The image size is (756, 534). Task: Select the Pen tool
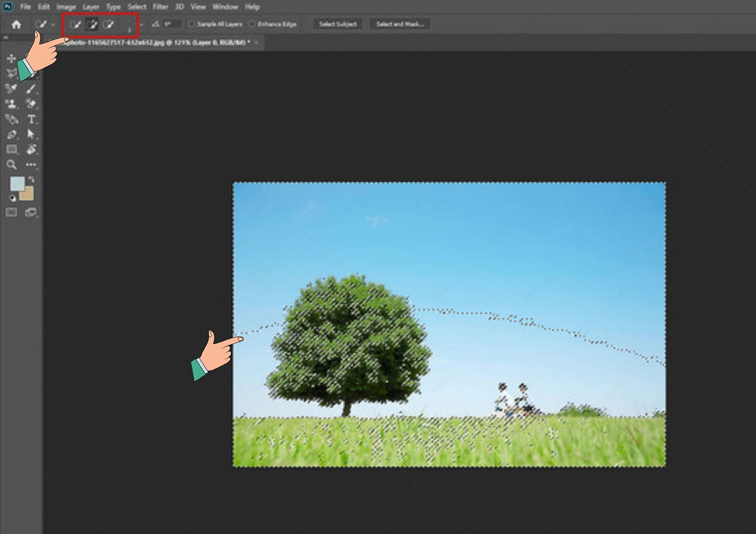click(11, 134)
